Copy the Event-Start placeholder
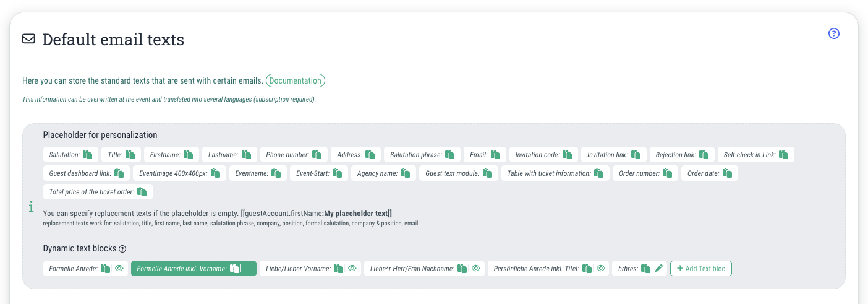The height and width of the screenshot is (304, 868). point(337,173)
